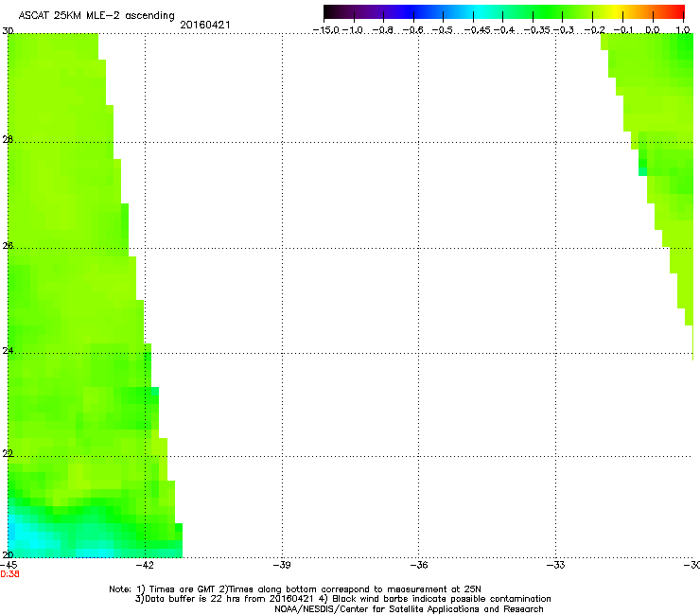Screen dimensions: 700x615
Task: Click the latitude label 20
Action: coord(8,554)
